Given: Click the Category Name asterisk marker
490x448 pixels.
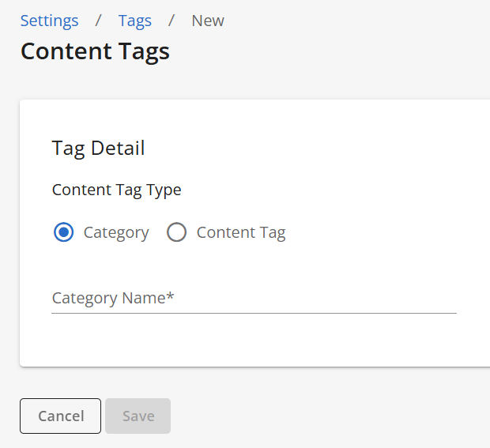Looking at the screenshot, I should [170, 296].
